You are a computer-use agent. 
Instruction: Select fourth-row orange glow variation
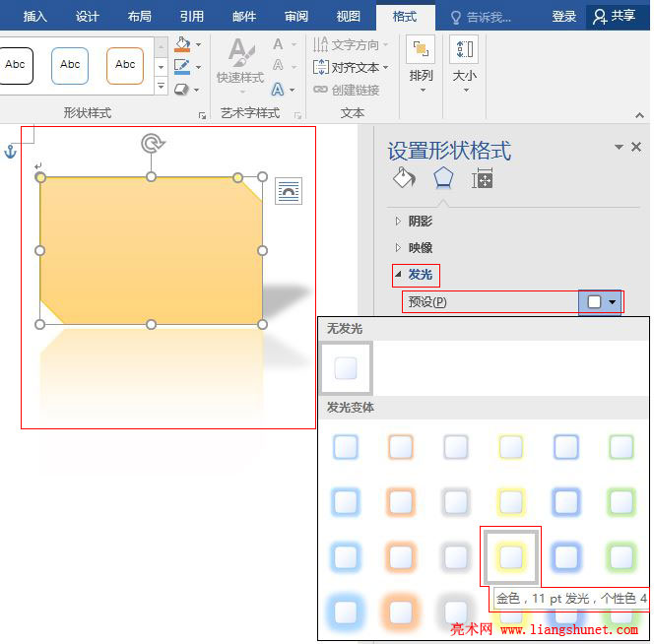[x=401, y=612]
